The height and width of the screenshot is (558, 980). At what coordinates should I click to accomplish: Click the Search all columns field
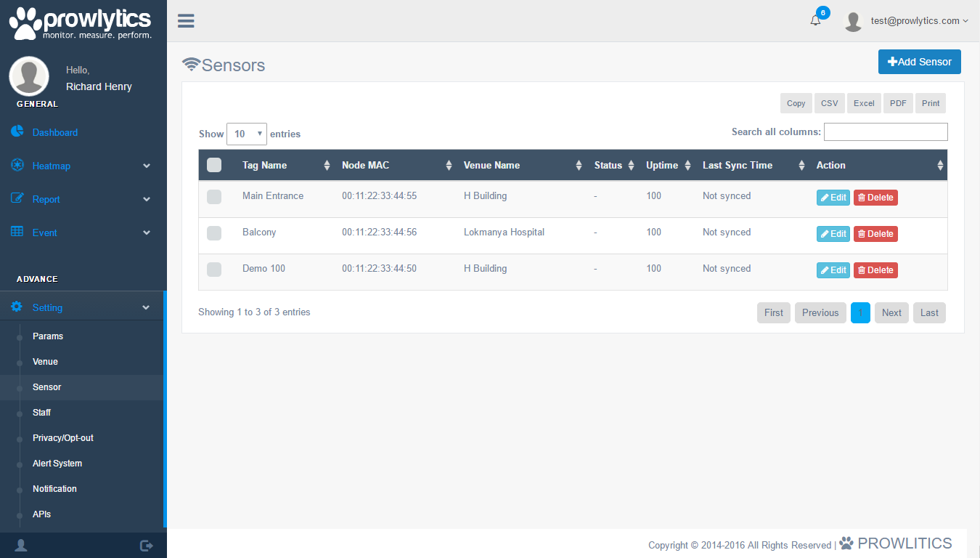point(885,132)
